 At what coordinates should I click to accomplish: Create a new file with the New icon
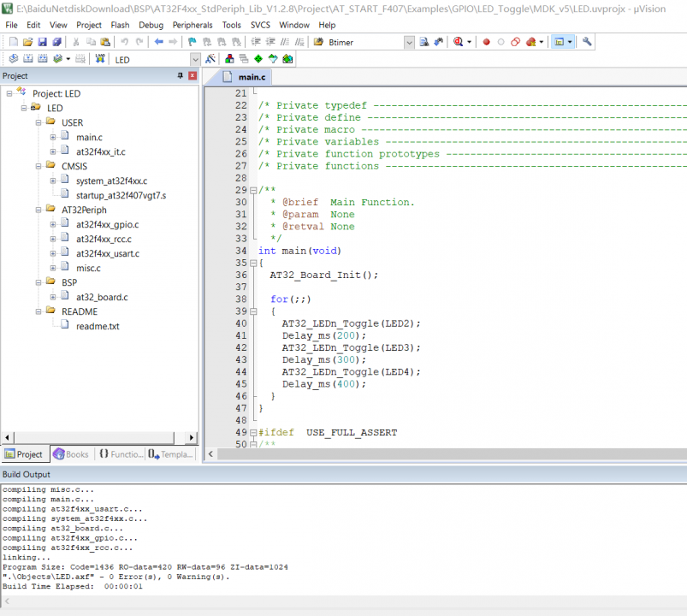(14, 42)
